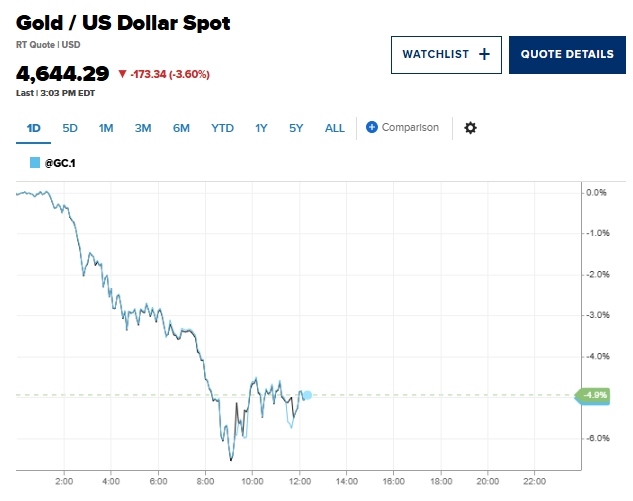Click the @GC.1 legend label
This screenshot has height=501, width=633.
coord(61,162)
